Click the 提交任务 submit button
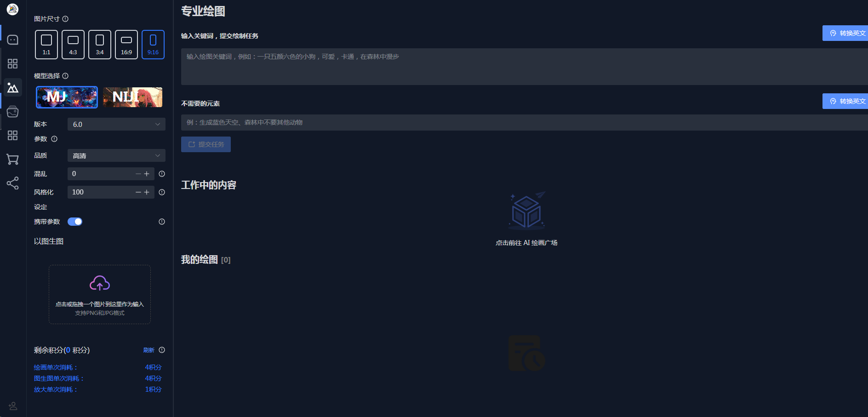Screen dimensions: 868x417 click(206, 144)
